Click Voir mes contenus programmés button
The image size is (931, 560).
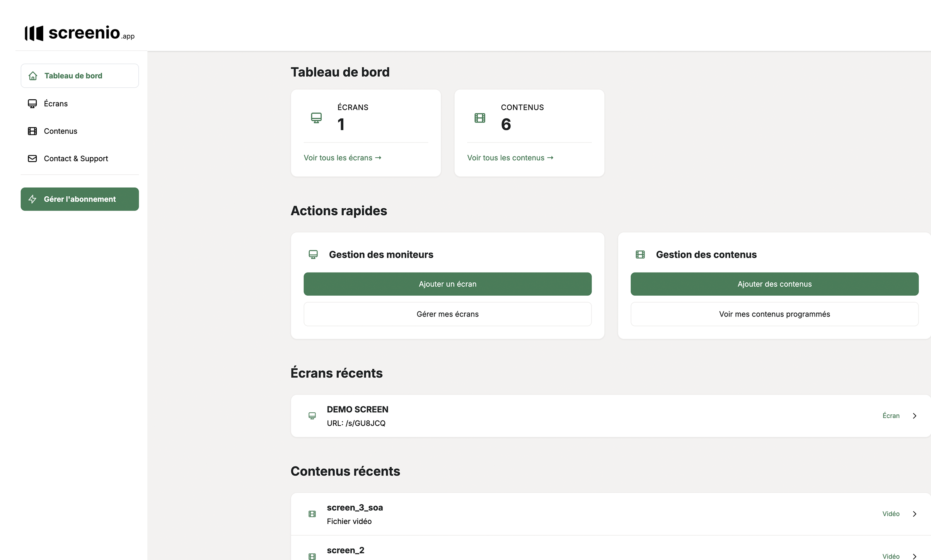coord(774,314)
